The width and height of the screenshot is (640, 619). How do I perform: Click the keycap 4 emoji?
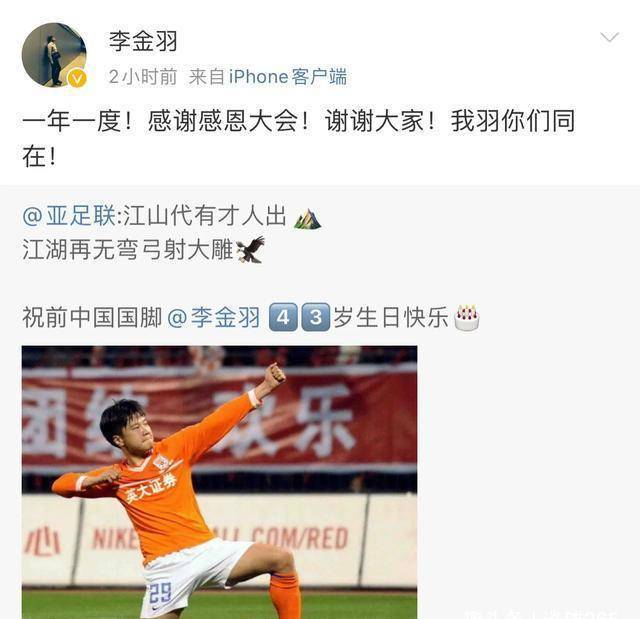[x=283, y=317]
